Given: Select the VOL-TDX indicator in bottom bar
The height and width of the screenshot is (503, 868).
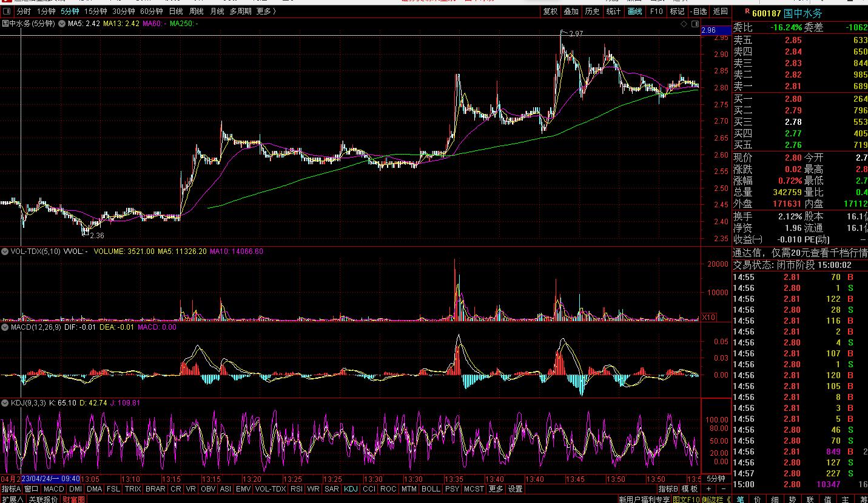Looking at the screenshot, I should click(x=271, y=488).
